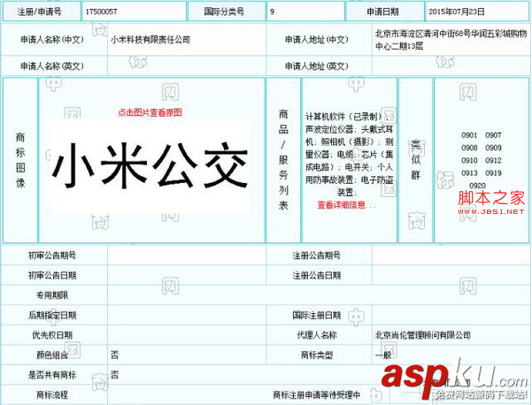Click the 小米公交 trademark image

coord(151,164)
